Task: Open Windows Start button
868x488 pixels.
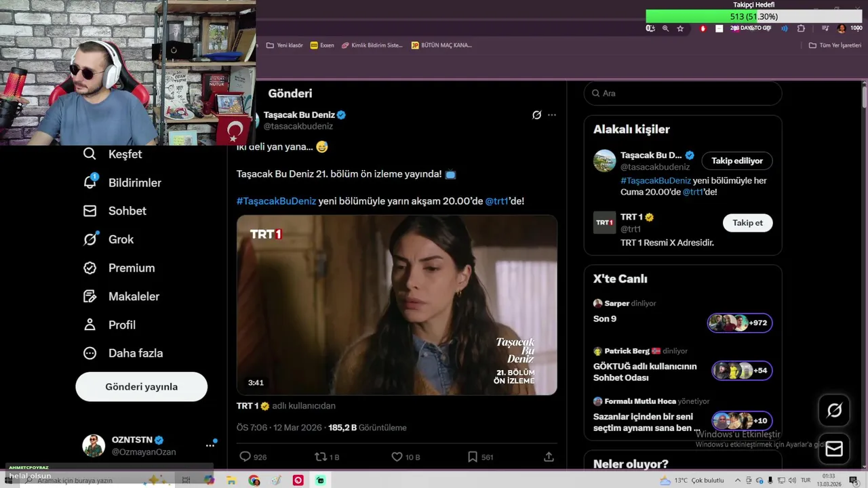Action: pos(8,481)
